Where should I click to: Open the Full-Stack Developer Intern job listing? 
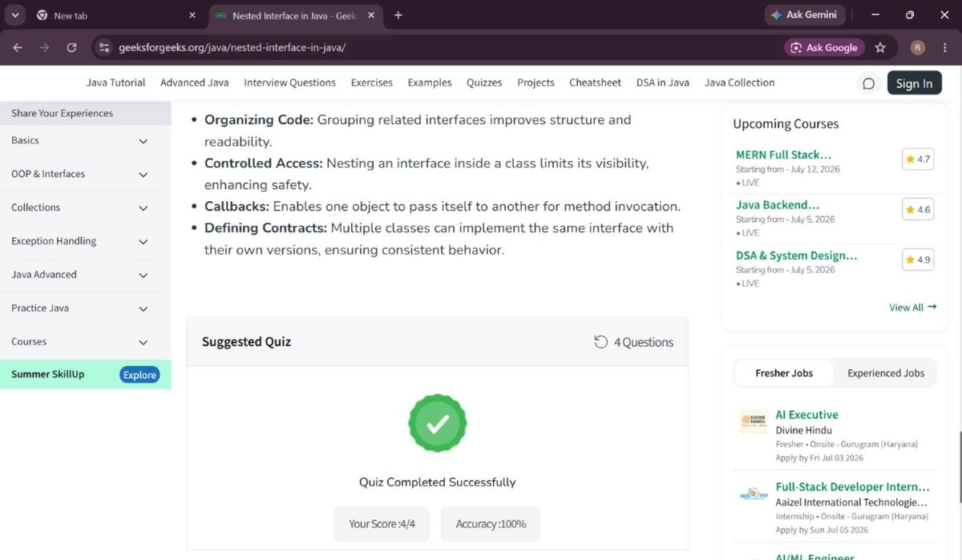[x=853, y=487]
